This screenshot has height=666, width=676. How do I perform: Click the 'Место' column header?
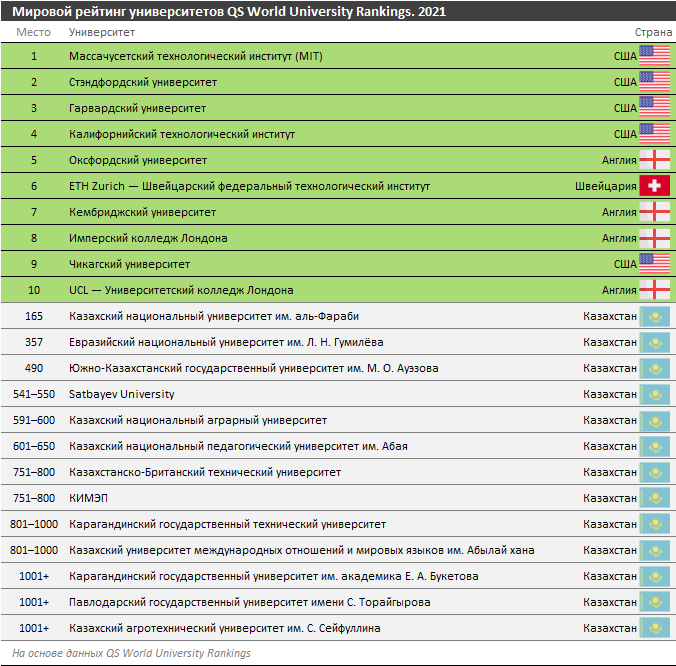(33, 33)
